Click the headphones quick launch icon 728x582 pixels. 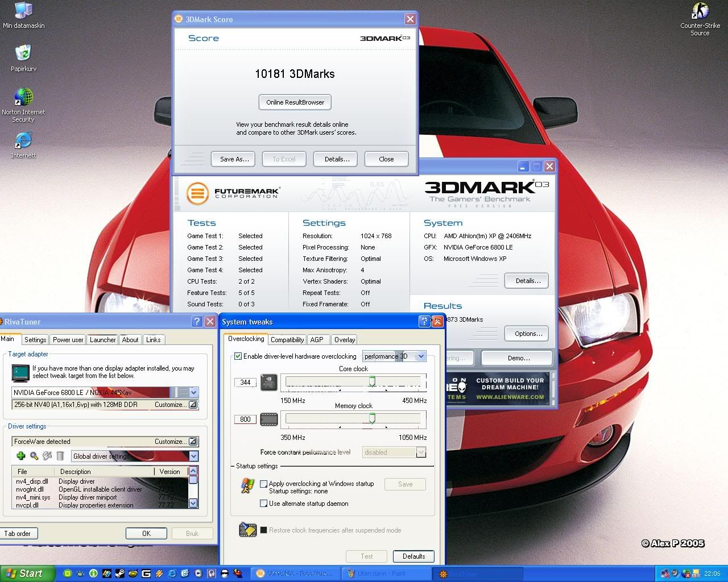coord(211,573)
